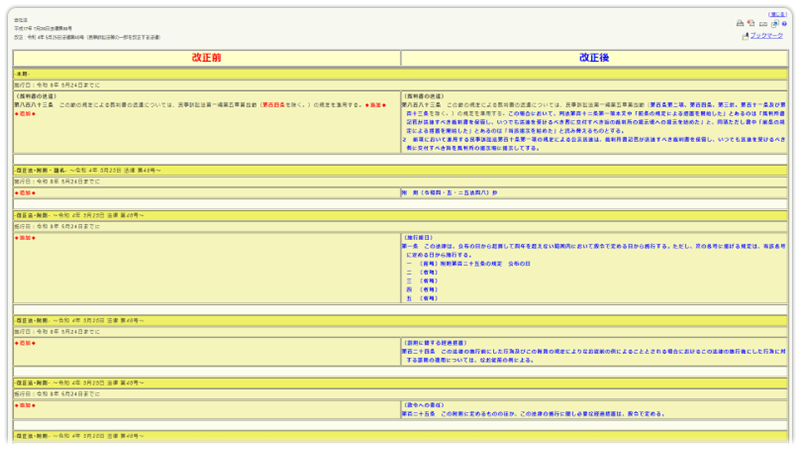Click the 会社法 title text
800x450 pixels.
coord(22,17)
